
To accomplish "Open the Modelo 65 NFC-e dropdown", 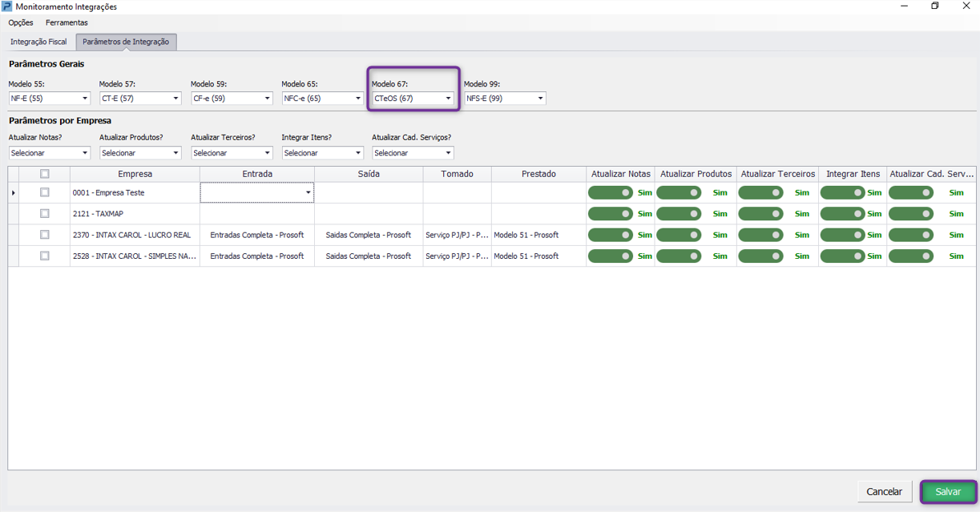I will point(323,99).
